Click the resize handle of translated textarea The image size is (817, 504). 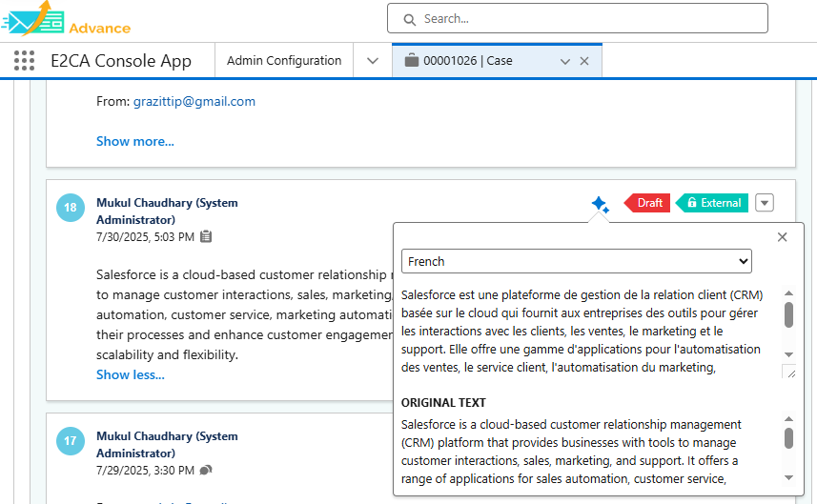[791, 373]
